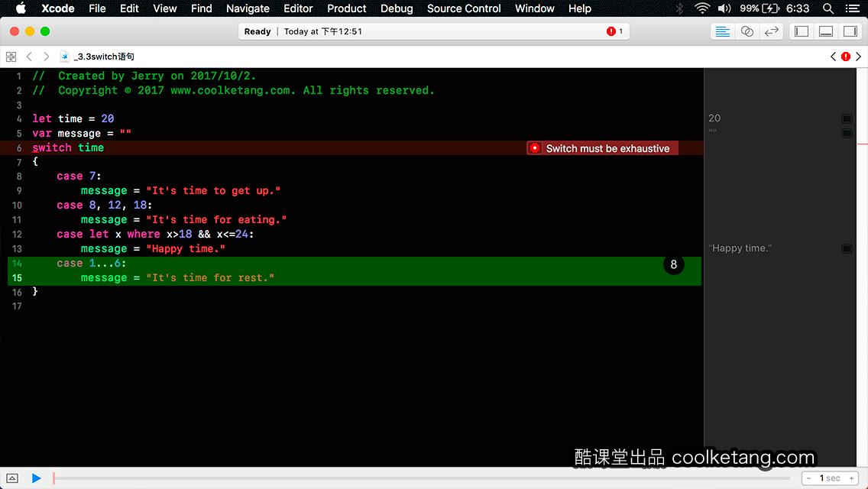Jump to previous issue
The image size is (868, 489).
pyautogui.click(x=833, y=57)
